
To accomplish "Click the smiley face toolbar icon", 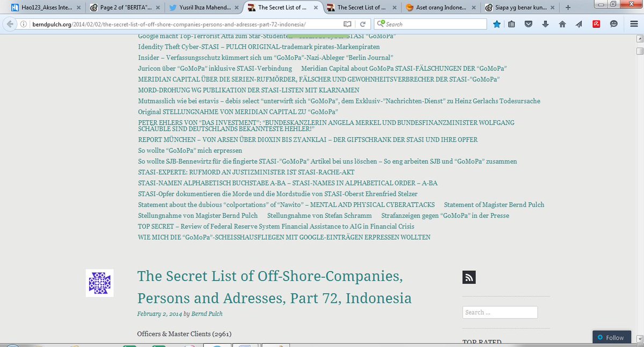I will 613,24.
